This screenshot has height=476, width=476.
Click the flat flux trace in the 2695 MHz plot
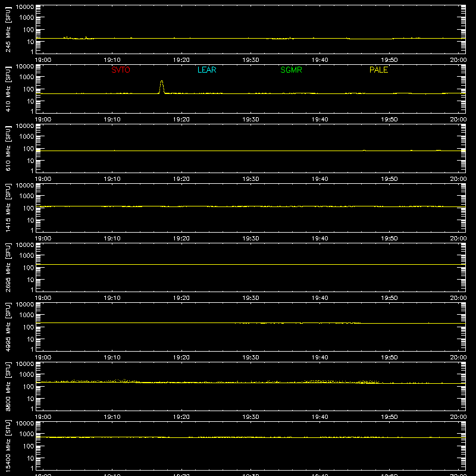[x=250, y=264]
